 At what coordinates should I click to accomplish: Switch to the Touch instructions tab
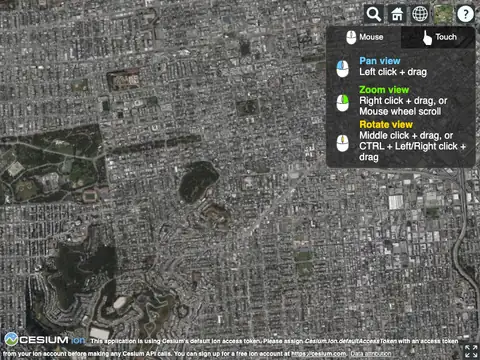tap(438, 37)
